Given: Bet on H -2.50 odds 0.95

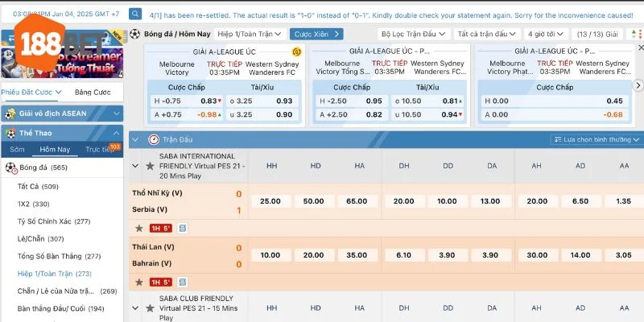Looking at the screenshot, I should [x=352, y=101].
